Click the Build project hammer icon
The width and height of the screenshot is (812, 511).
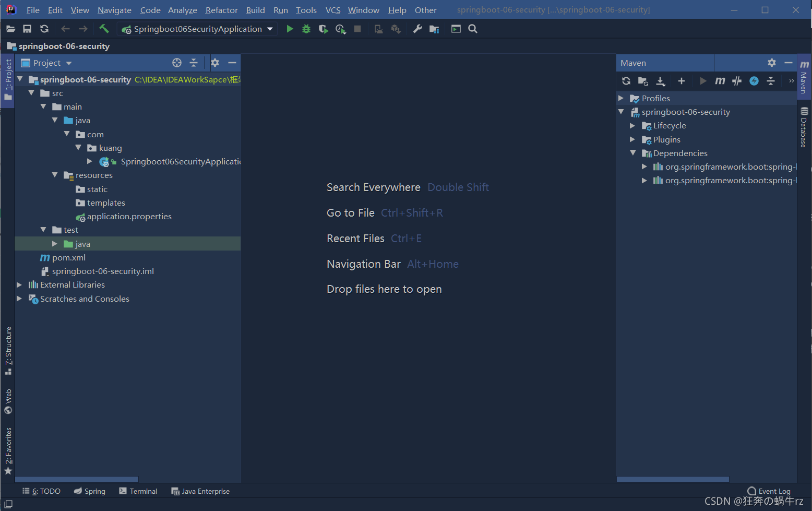click(x=104, y=29)
